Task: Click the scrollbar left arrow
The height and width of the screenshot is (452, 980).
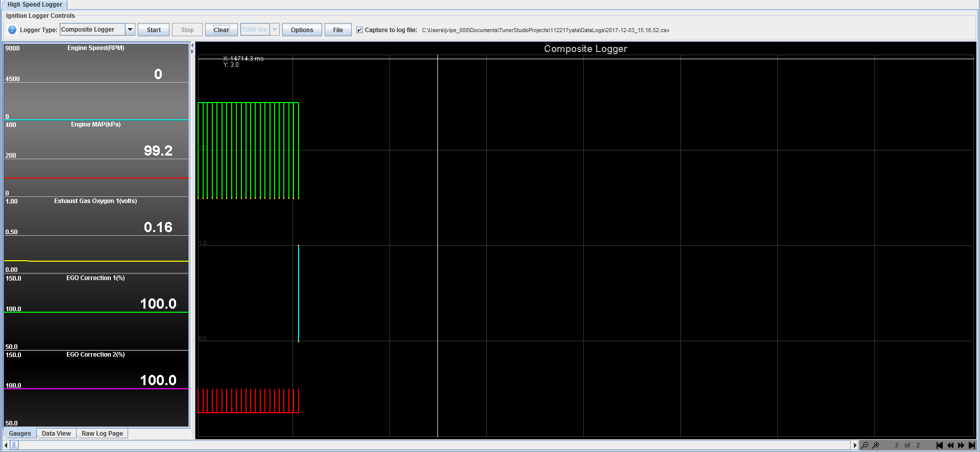Action: coord(6,445)
